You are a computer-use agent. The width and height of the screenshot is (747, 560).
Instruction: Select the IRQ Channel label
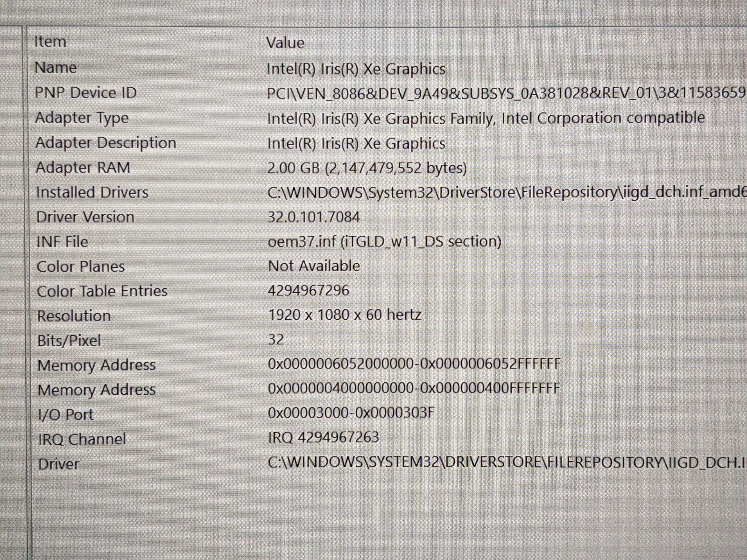pyautogui.click(x=82, y=439)
